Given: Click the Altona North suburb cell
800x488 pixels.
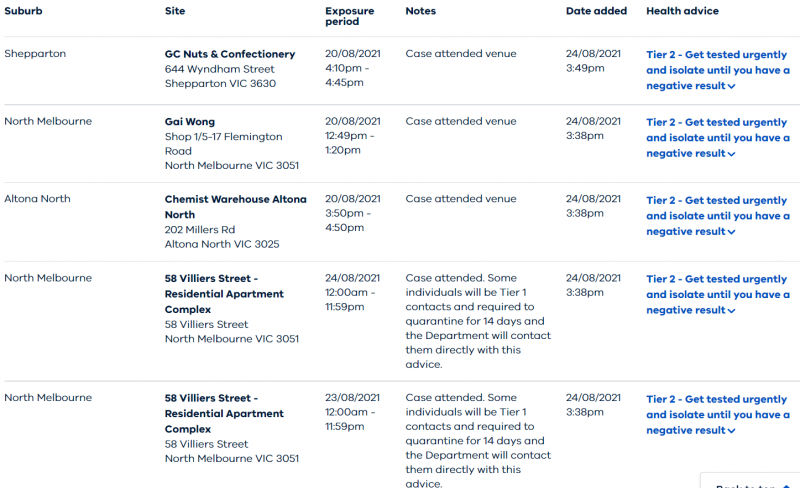Looking at the screenshot, I should tap(37, 199).
